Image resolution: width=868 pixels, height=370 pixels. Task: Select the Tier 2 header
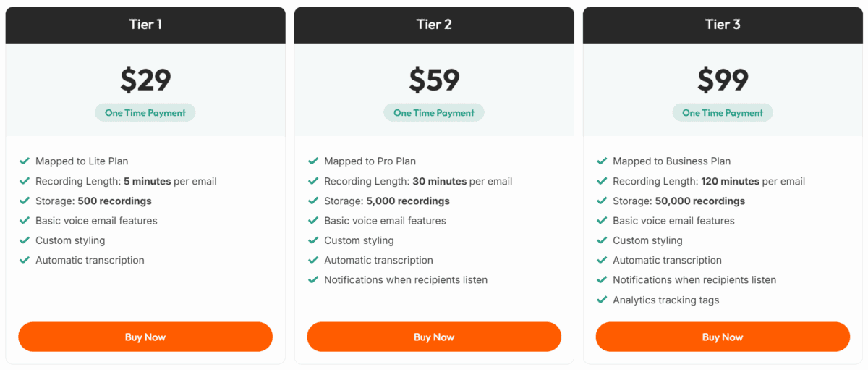[x=434, y=25]
